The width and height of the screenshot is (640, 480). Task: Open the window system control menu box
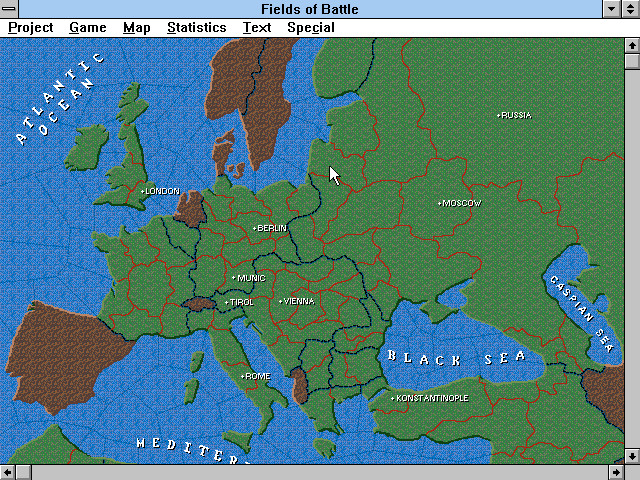[x=9, y=9]
